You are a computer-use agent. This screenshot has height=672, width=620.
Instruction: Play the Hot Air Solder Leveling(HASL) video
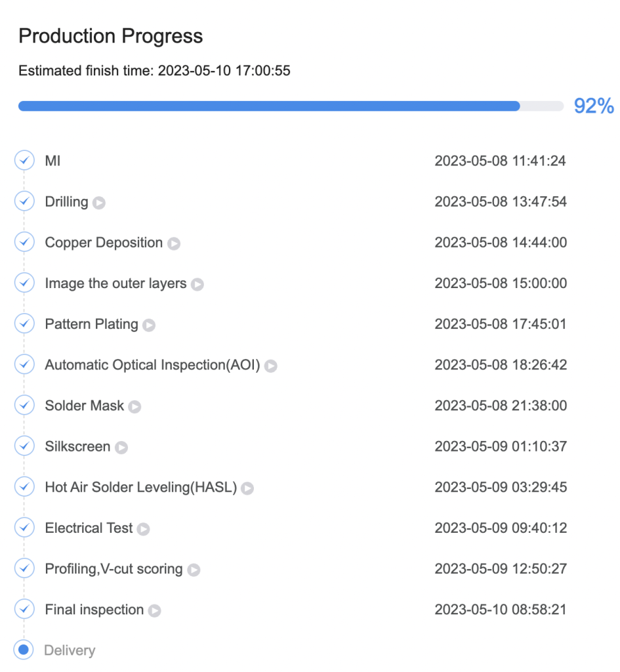(x=247, y=488)
